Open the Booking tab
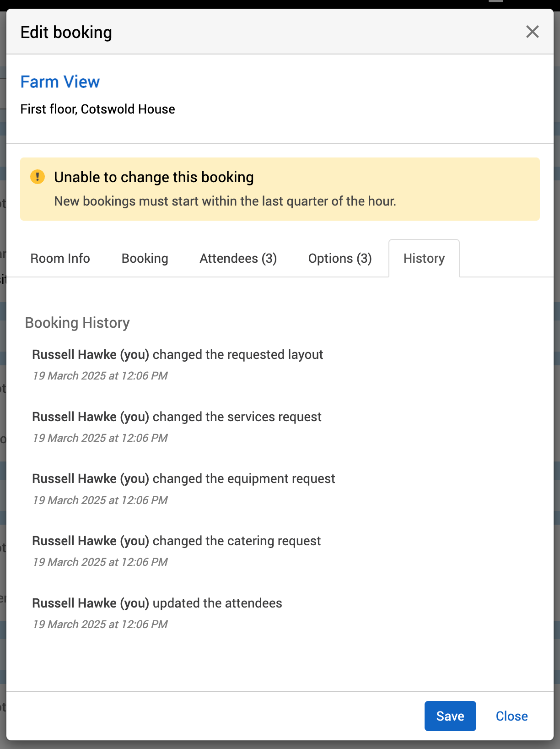Viewport: 560px width, 749px height. (x=145, y=259)
